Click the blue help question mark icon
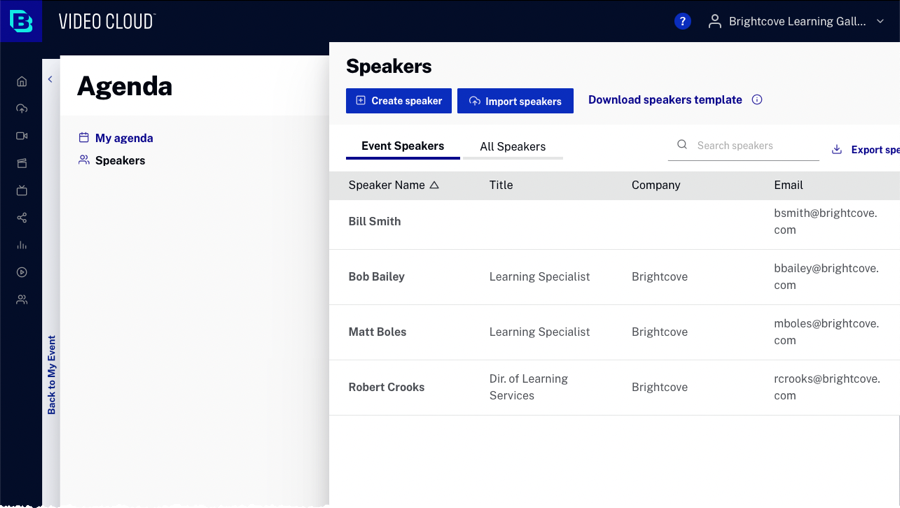 pyautogui.click(x=682, y=22)
